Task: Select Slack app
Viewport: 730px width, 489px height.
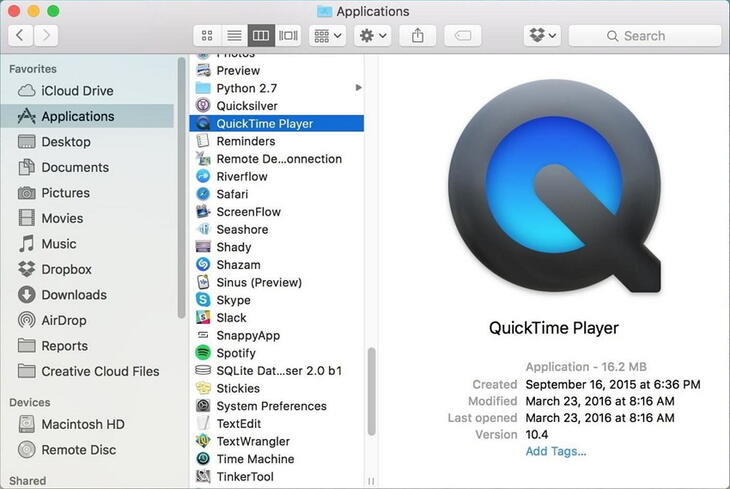Action: click(277, 318)
